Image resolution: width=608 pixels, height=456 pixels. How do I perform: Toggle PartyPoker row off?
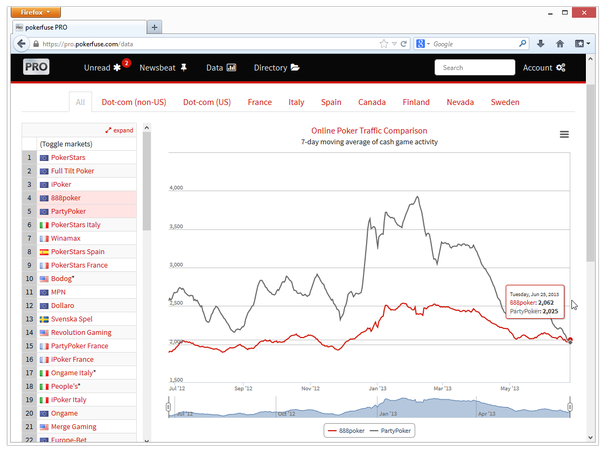click(79, 211)
